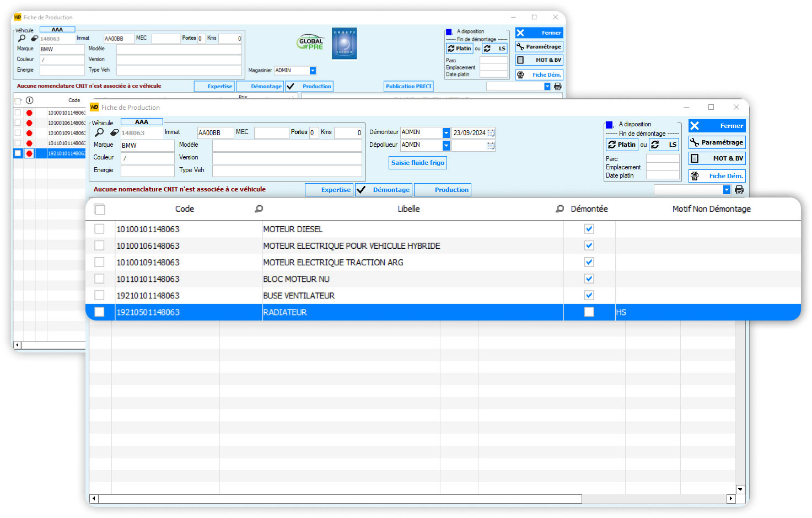Select checkbox for row 10100106148063
Screen dimensions: 812x518
point(99,245)
